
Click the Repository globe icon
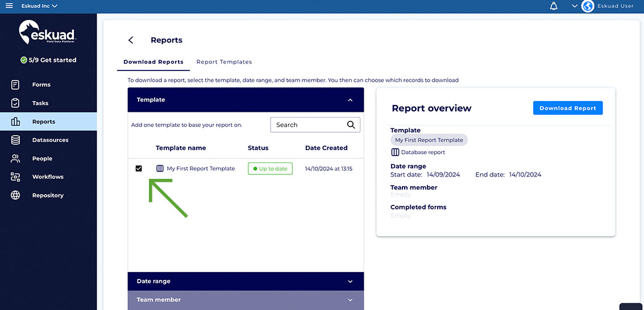click(x=15, y=195)
